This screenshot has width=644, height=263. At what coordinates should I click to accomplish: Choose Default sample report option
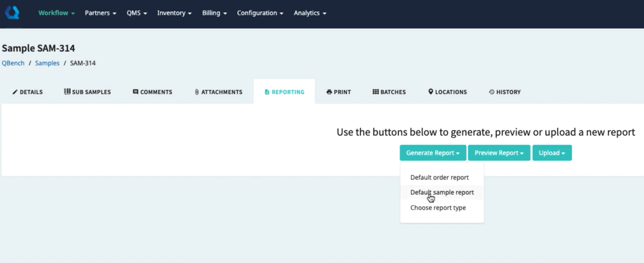[x=442, y=192]
